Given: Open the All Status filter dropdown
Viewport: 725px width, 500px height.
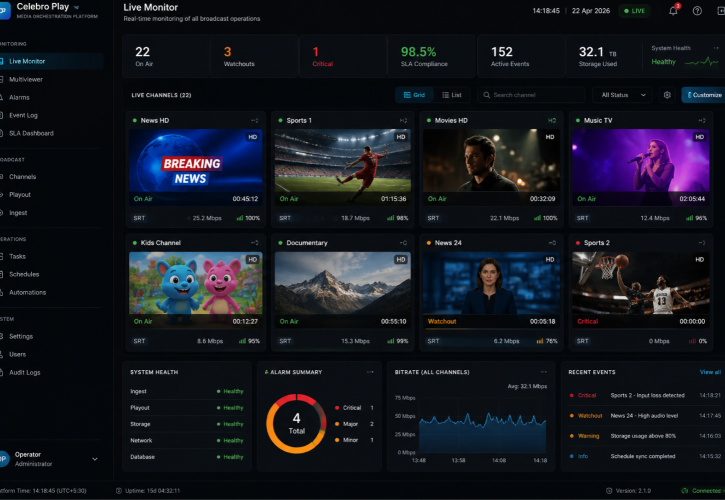Looking at the screenshot, I should (x=622, y=95).
